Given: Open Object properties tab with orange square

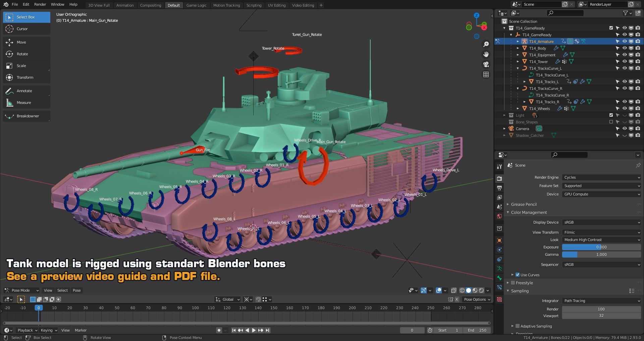Looking at the screenshot, I should (499, 240).
